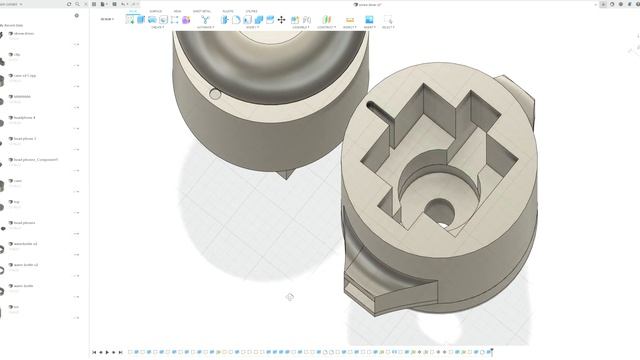Image resolution: width=640 pixels, height=360 pixels.
Task: Expand the CONSTRUCT menu dropdown
Action: (327, 27)
